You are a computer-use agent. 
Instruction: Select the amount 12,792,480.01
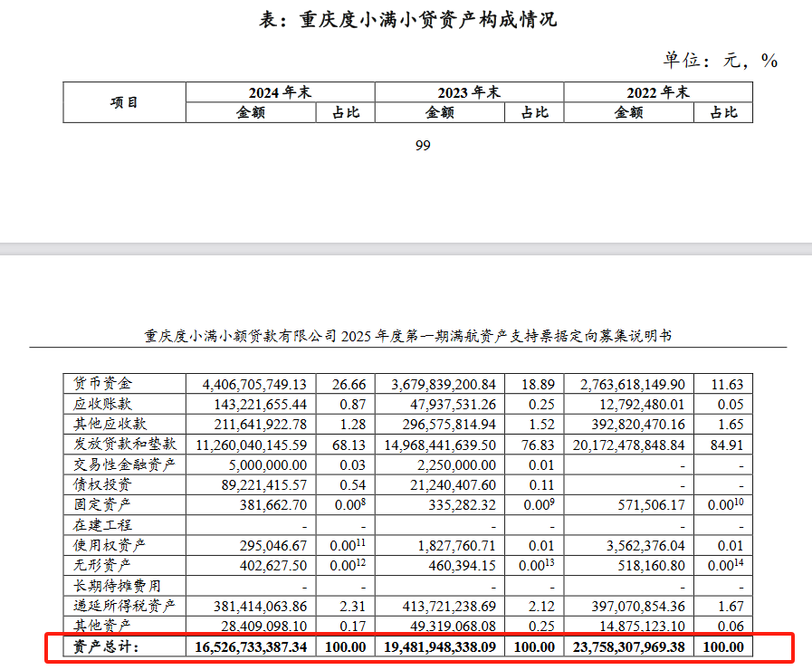[642, 405]
